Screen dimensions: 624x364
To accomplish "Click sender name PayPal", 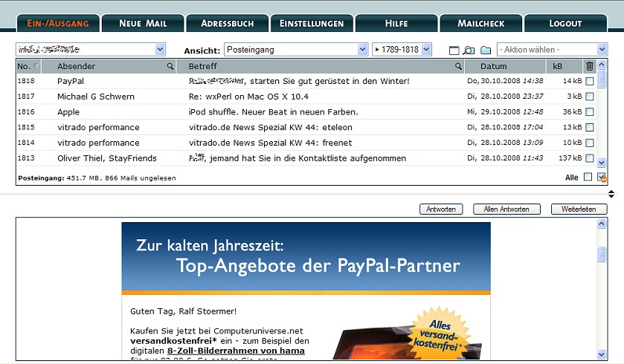I will (71, 81).
